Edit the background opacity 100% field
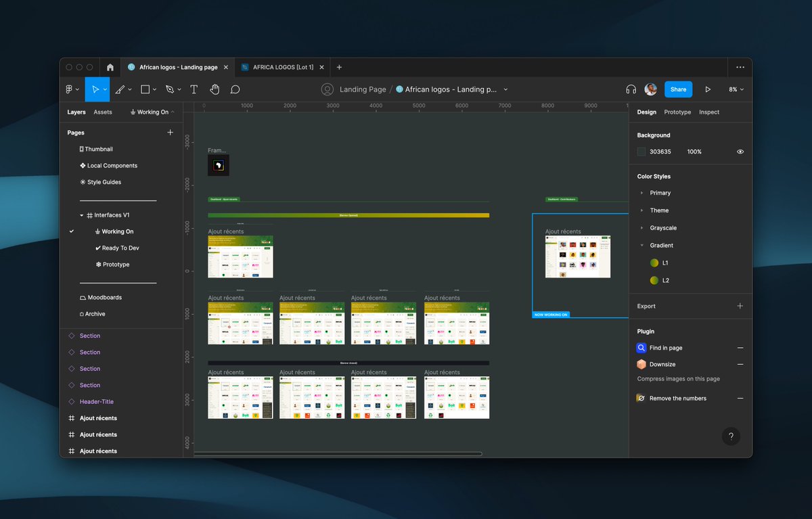The height and width of the screenshot is (519, 812). (694, 152)
